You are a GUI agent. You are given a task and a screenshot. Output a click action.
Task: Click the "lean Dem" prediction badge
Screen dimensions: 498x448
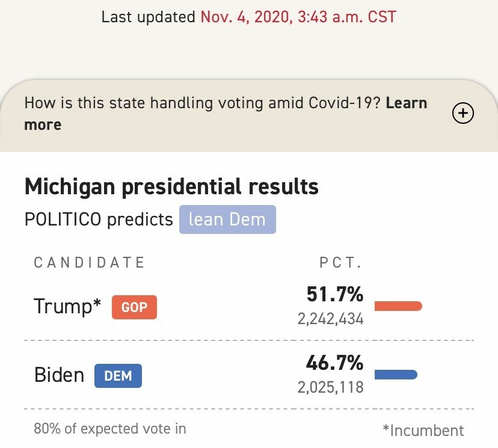click(x=227, y=219)
